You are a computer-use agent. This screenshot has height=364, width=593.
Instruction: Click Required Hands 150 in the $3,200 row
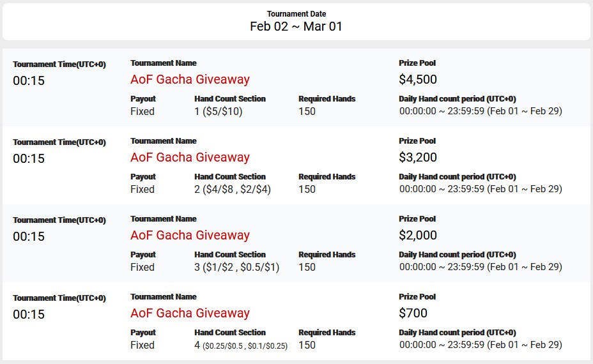click(307, 190)
